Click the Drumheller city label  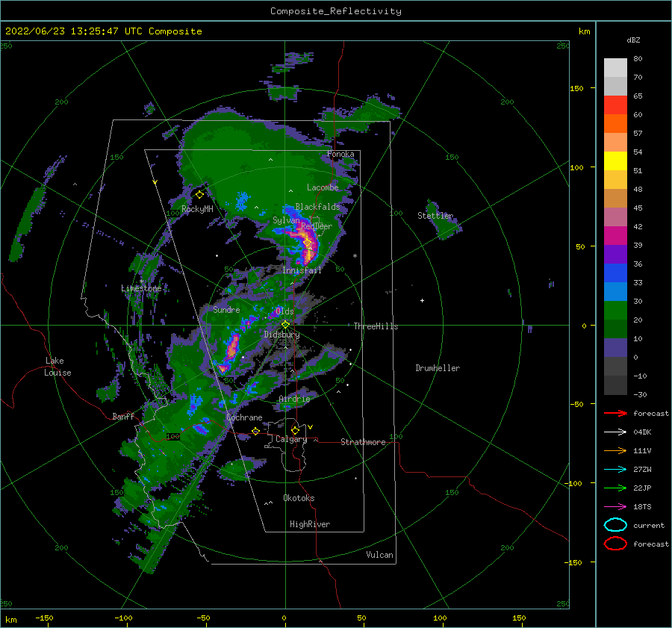[x=438, y=368]
